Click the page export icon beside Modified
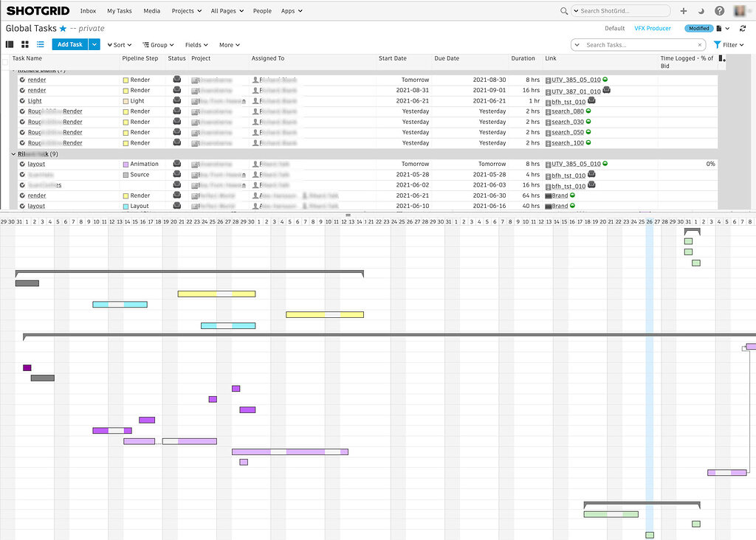This screenshot has width=756, height=540. point(719,27)
